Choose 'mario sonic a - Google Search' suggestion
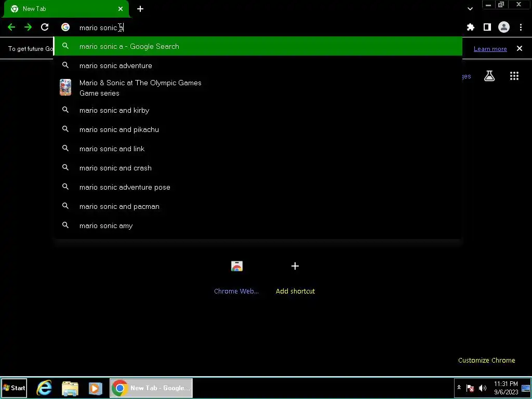This screenshot has height=399, width=532. pos(258,46)
